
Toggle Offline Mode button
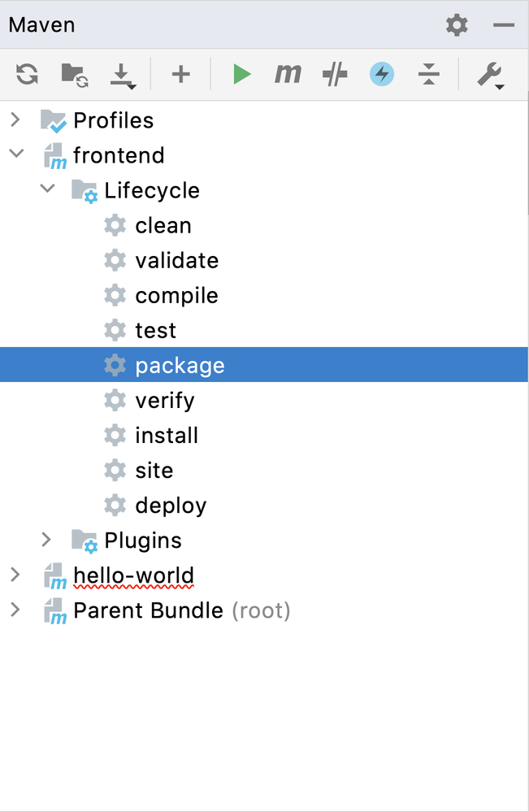[x=335, y=75]
